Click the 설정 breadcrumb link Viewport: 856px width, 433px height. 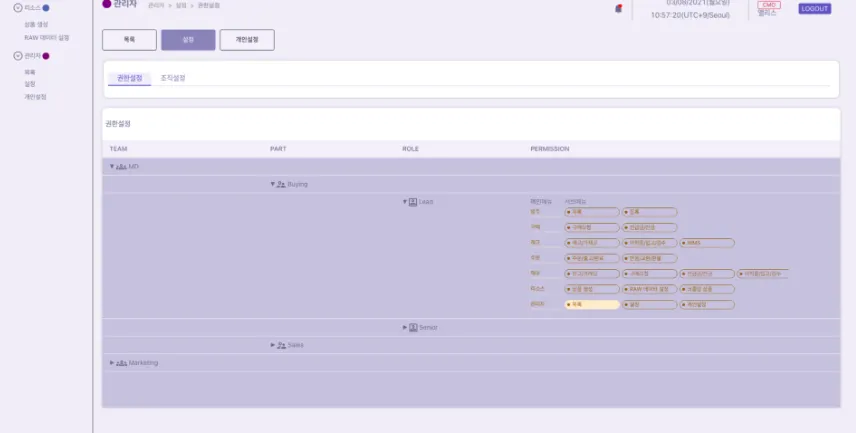[181, 5]
